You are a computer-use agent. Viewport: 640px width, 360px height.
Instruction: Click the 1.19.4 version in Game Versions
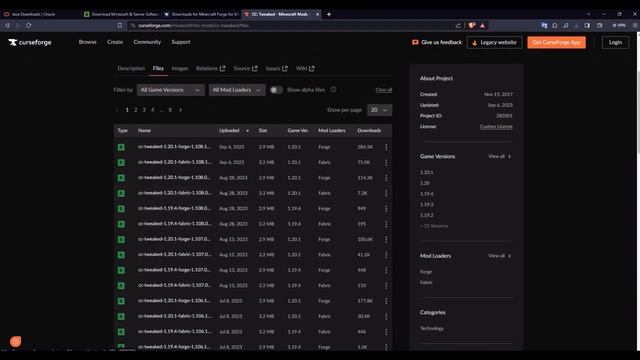[427, 194]
